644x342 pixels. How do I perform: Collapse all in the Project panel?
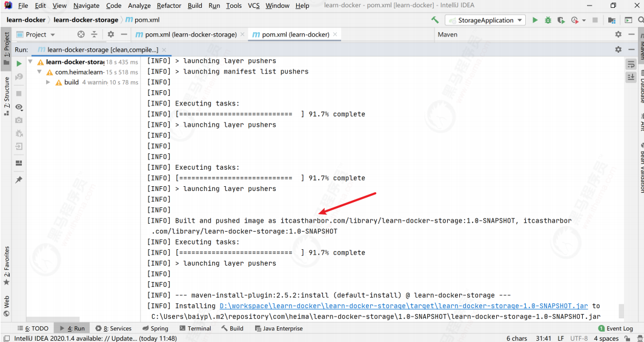click(94, 35)
